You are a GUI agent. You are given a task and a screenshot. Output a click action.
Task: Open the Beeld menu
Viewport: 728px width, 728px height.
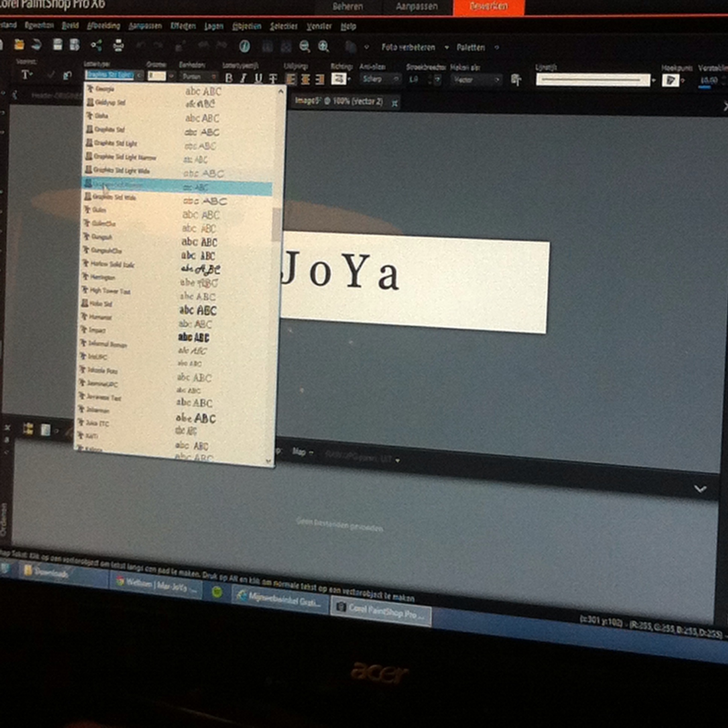[x=70, y=26]
